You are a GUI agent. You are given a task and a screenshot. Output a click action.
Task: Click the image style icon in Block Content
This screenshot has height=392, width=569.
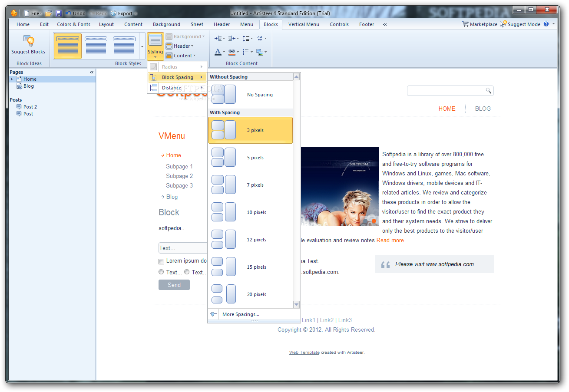pyautogui.click(x=261, y=52)
